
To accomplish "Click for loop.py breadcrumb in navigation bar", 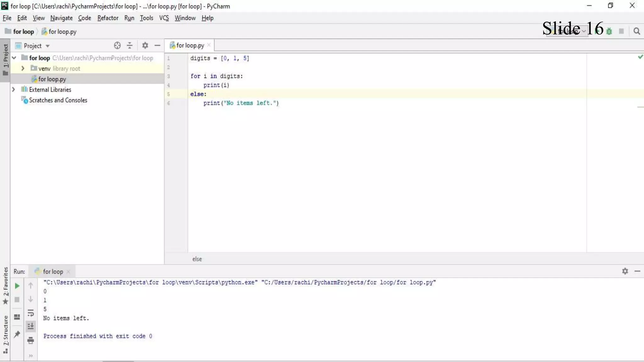I will pyautogui.click(x=59, y=31).
